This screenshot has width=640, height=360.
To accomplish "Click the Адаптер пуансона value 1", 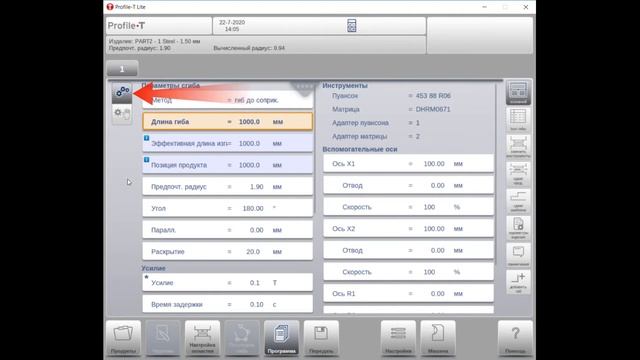I will click(418, 123).
